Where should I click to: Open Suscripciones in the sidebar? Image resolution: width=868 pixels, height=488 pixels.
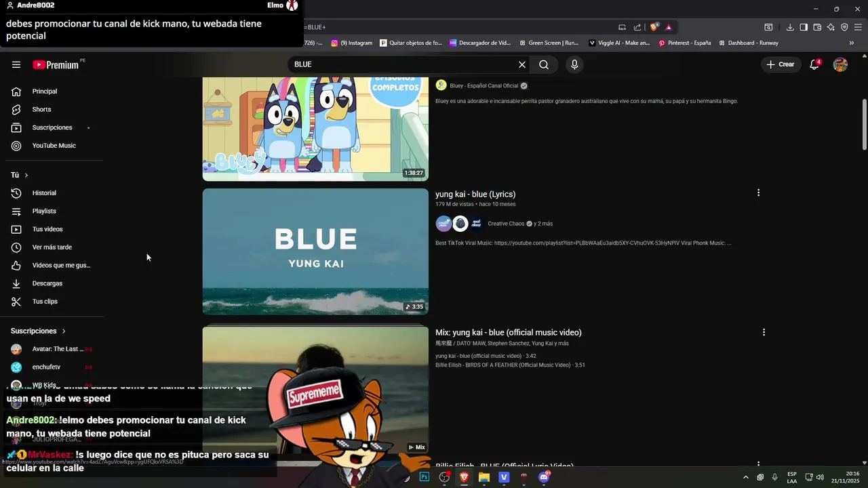[x=52, y=127]
